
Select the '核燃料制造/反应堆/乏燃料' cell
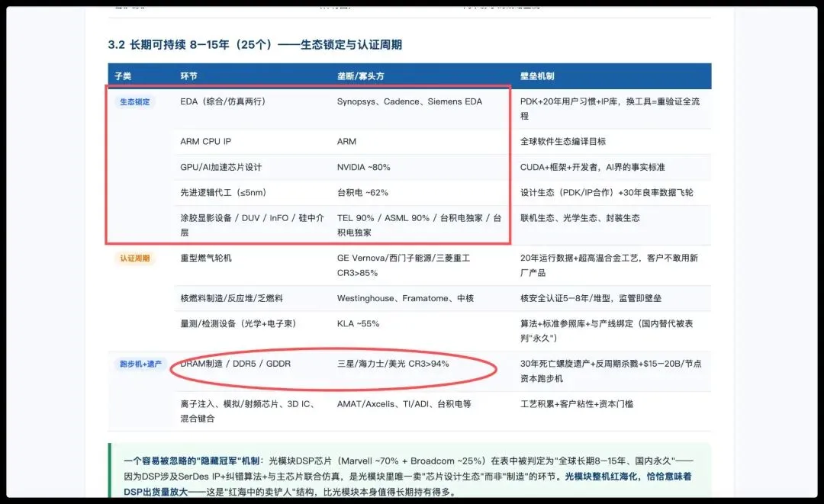231,298
